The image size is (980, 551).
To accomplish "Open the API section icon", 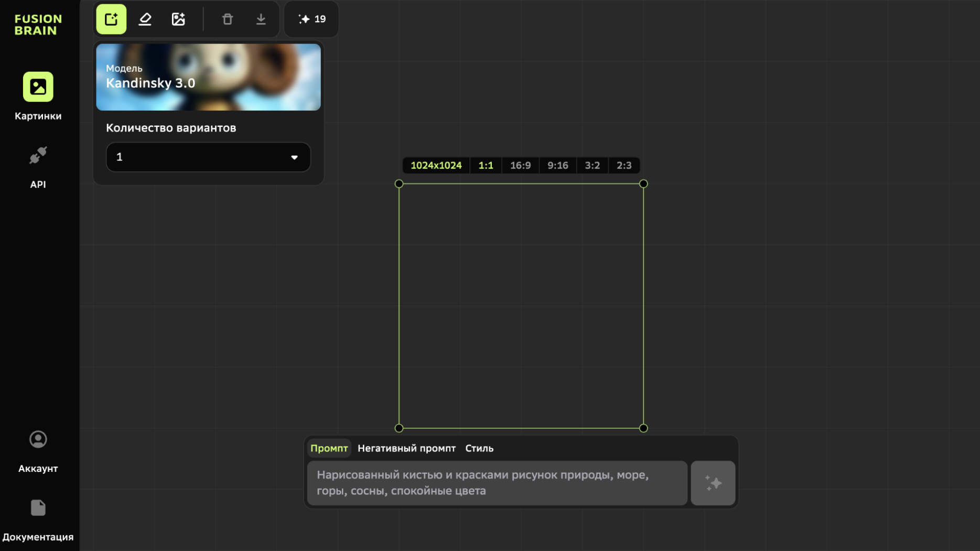I will click(x=38, y=156).
